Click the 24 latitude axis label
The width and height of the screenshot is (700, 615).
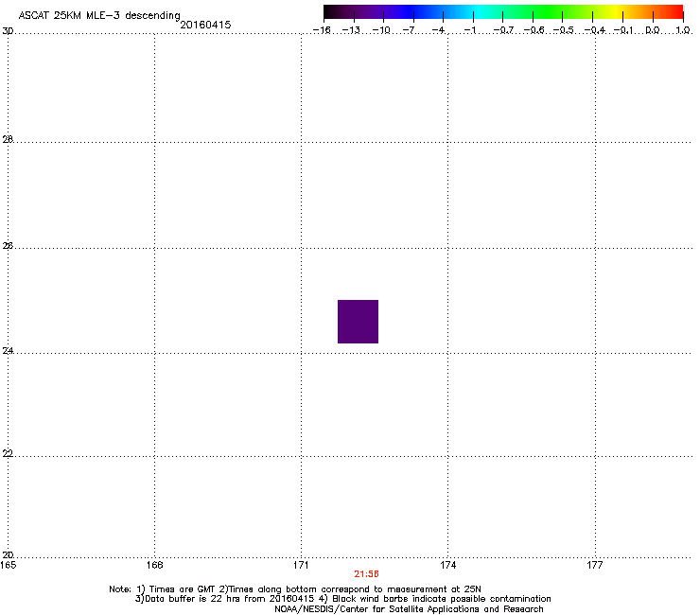(x=8, y=351)
